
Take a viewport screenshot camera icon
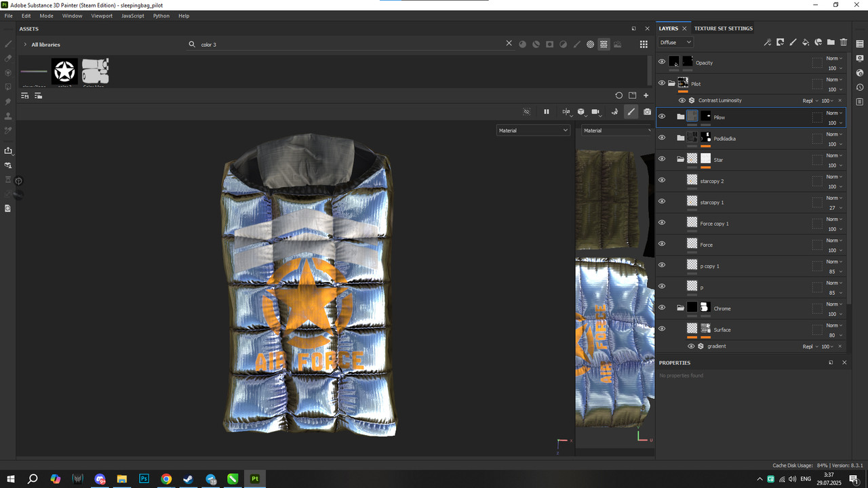coord(648,112)
